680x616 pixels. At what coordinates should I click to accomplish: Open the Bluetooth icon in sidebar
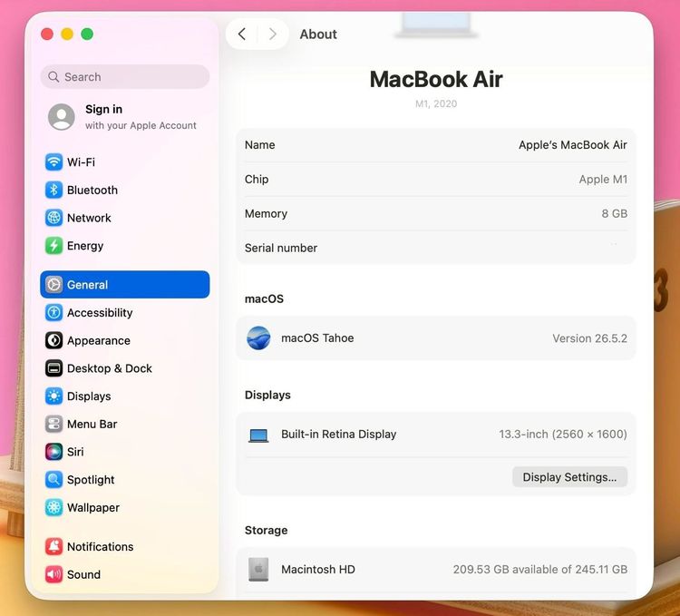(x=53, y=190)
